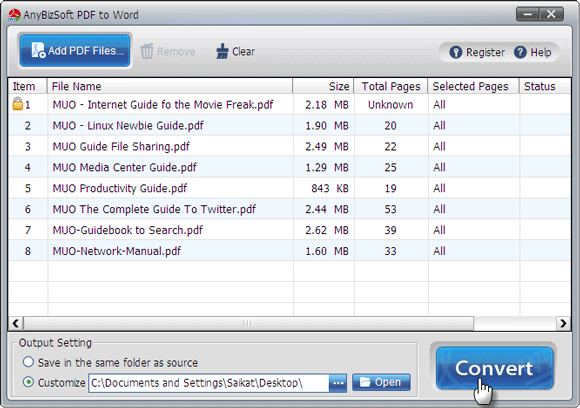This screenshot has width=580, height=408.
Task: Click Selected Pages 'All' for Media Center row
Action: click(439, 168)
